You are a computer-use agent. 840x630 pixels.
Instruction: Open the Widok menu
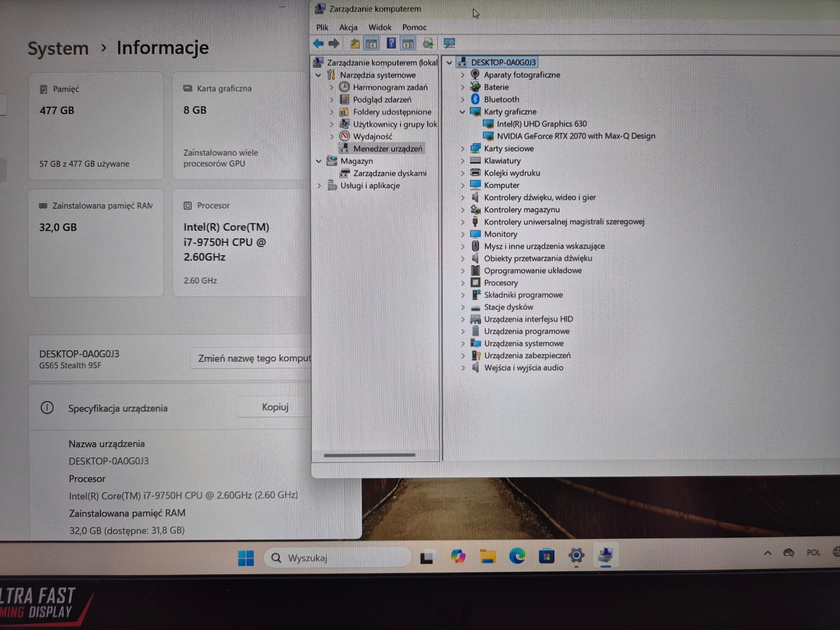[x=380, y=28]
